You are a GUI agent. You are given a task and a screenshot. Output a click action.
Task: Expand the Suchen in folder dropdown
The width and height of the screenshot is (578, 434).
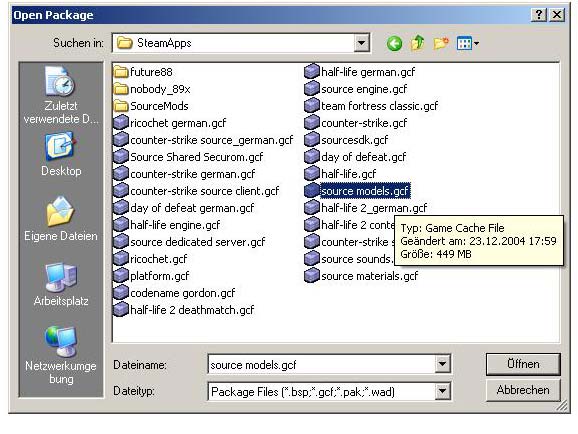pyautogui.click(x=362, y=43)
